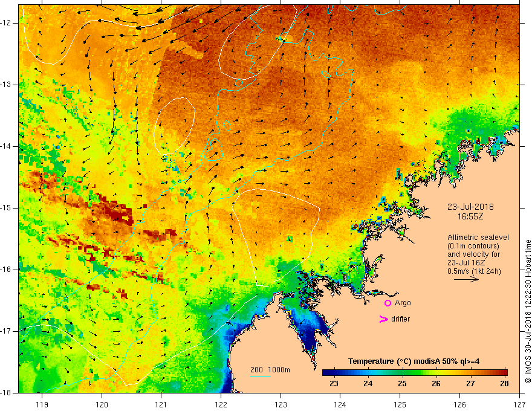The image size is (532, 411).
Task: Click the 'Altimetric sealevel' caption text
Action: pyautogui.click(x=478, y=238)
